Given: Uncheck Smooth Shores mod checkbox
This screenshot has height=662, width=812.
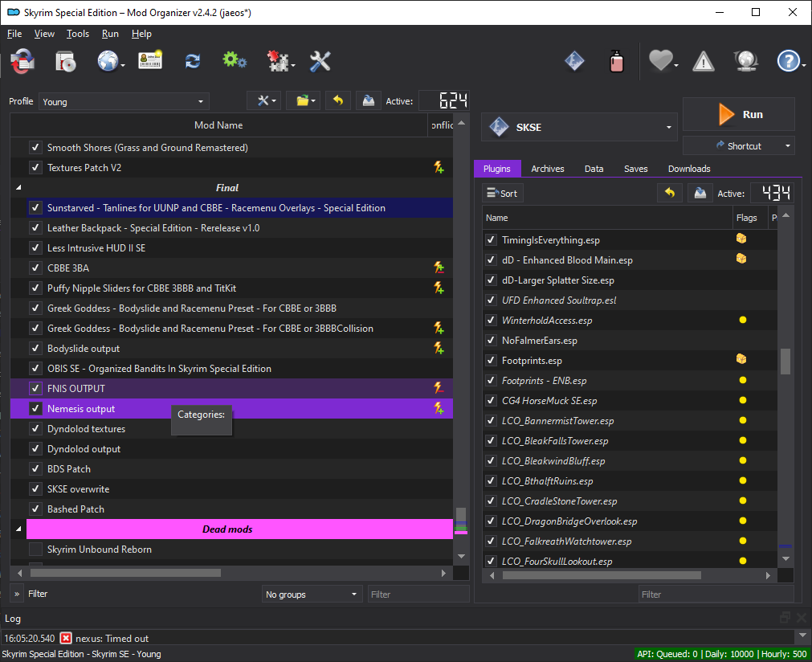Looking at the screenshot, I should click(x=35, y=147).
